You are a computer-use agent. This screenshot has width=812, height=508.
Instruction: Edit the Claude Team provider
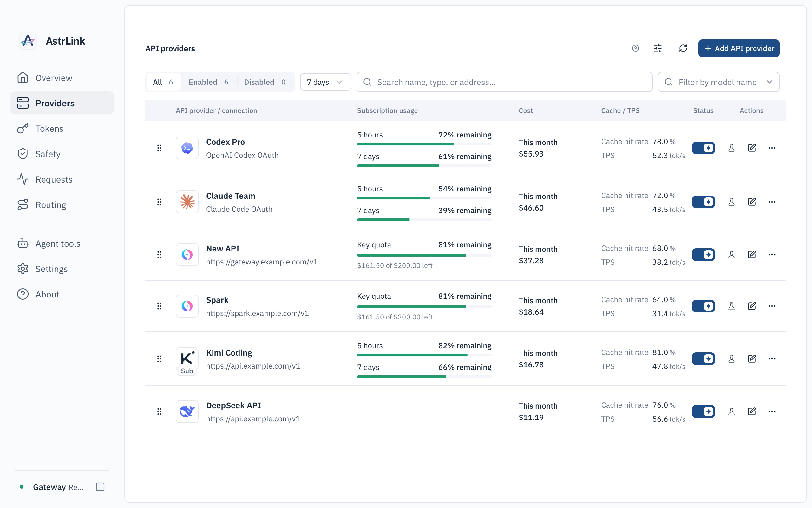pyautogui.click(x=752, y=202)
